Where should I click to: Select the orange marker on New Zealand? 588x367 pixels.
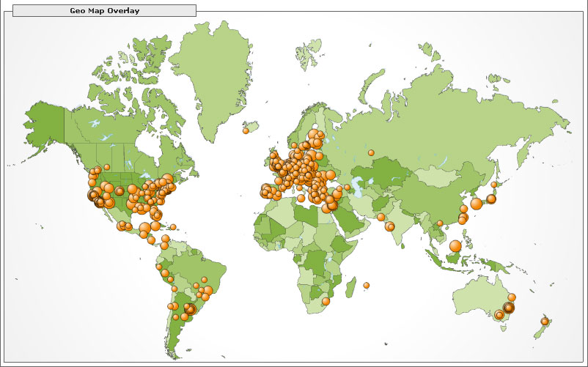click(545, 322)
